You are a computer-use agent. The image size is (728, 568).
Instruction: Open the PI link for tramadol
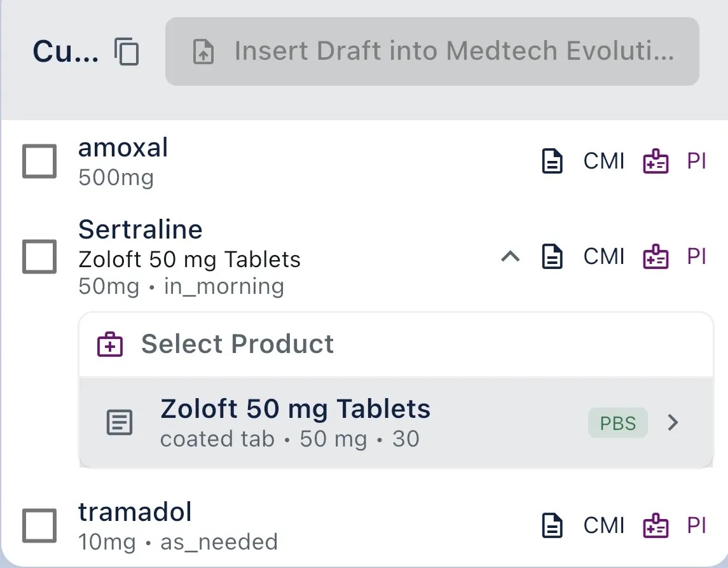(x=697, y=525)
